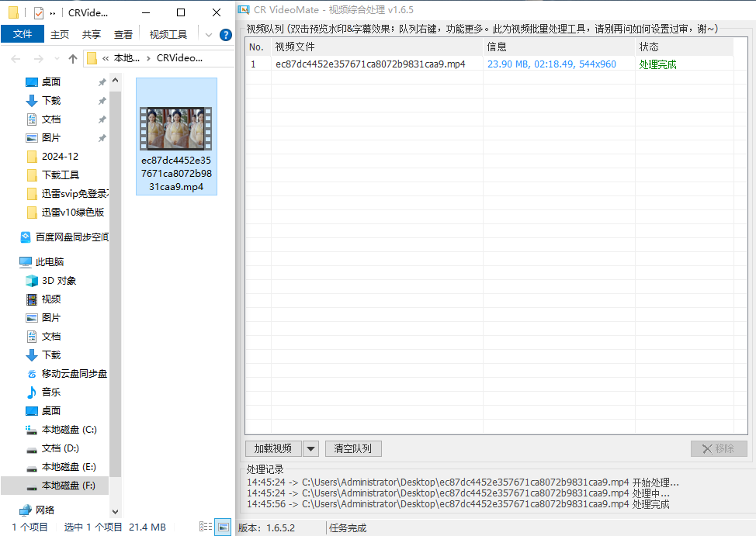Open 音乐 folder under This PC
Viewport: 756px width, 536px height.
coord(51,392)
